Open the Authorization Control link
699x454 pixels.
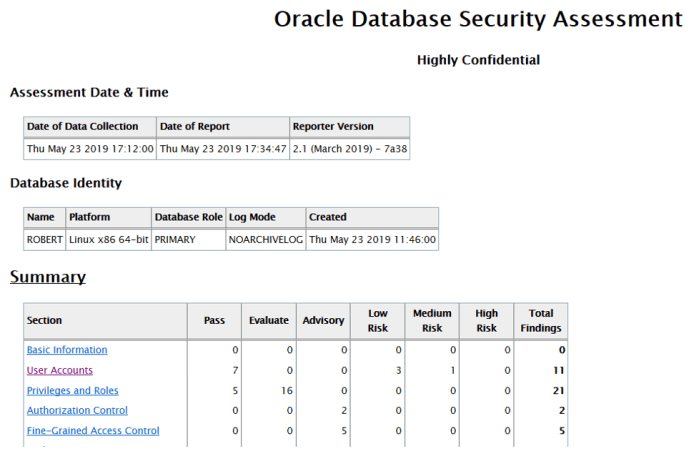[77, 410]
